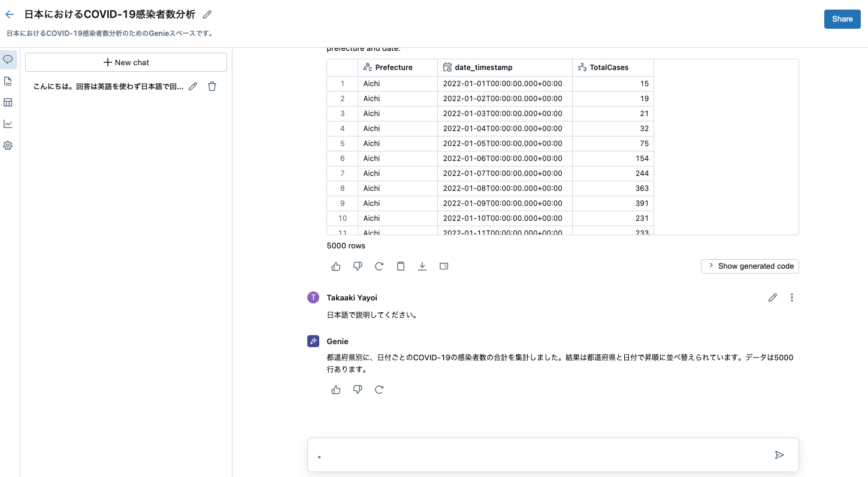Viewport: 868px width, 477px height.
Task: Click the message input field
Action: (x=539, y=455)
